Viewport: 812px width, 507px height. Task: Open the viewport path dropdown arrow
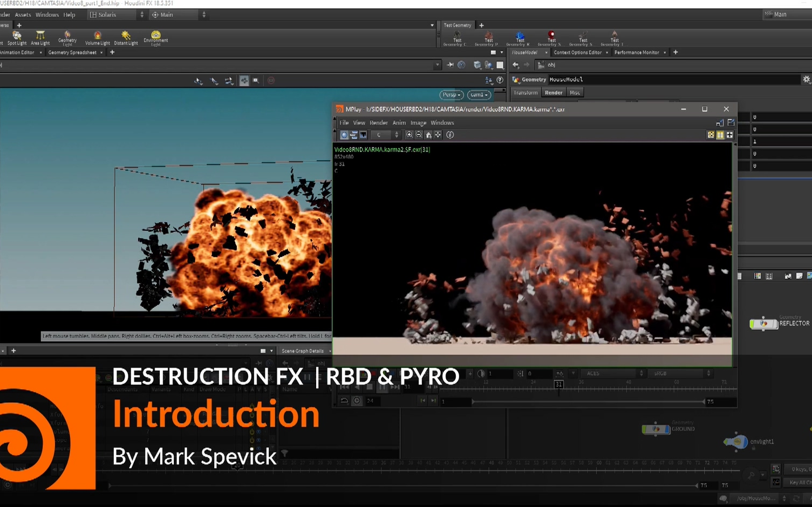point(437,65)
